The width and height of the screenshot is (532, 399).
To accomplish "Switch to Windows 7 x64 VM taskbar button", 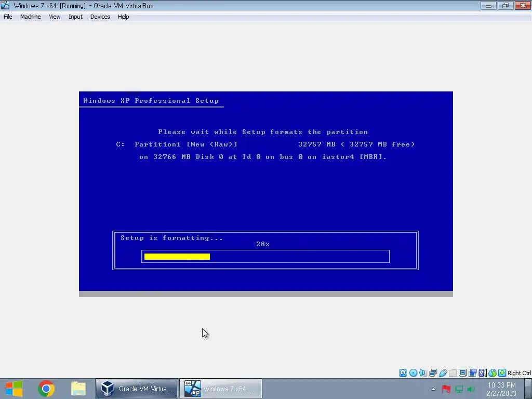I will [x=220, y=389].
